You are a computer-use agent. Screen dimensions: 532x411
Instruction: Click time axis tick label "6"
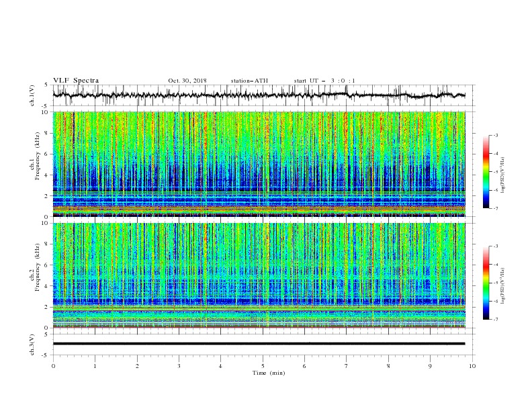[x=304, y=366]
